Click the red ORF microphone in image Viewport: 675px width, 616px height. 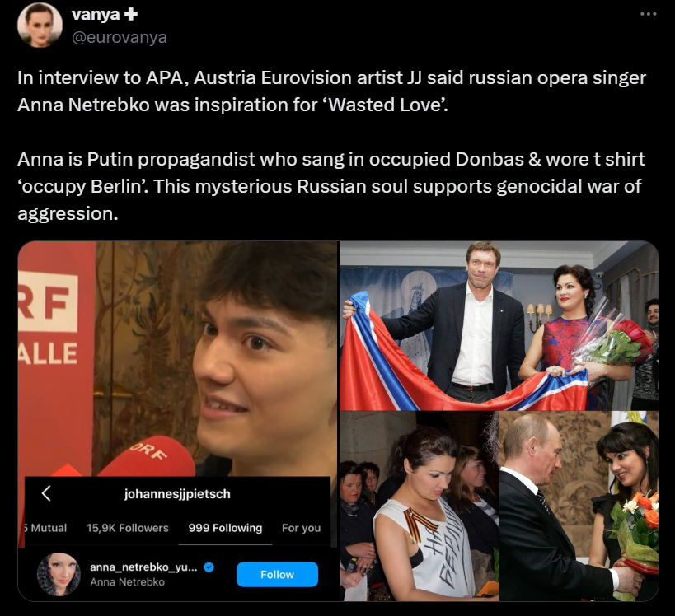click(x=147, y=458)
